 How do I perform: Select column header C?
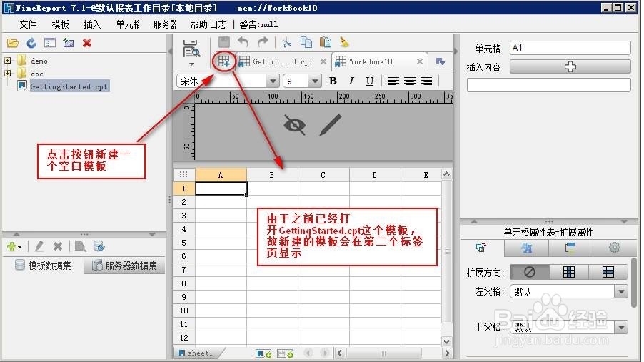(x=323, y=175)
